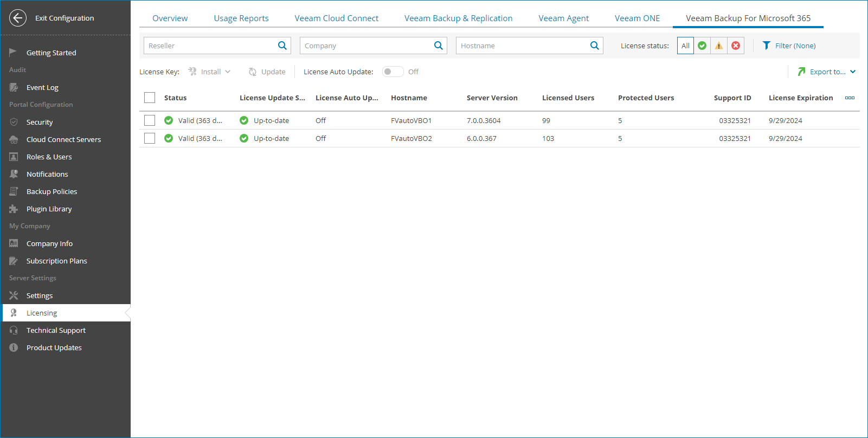
Task: Open column chooser icon at table header
Action: [850, 98]
